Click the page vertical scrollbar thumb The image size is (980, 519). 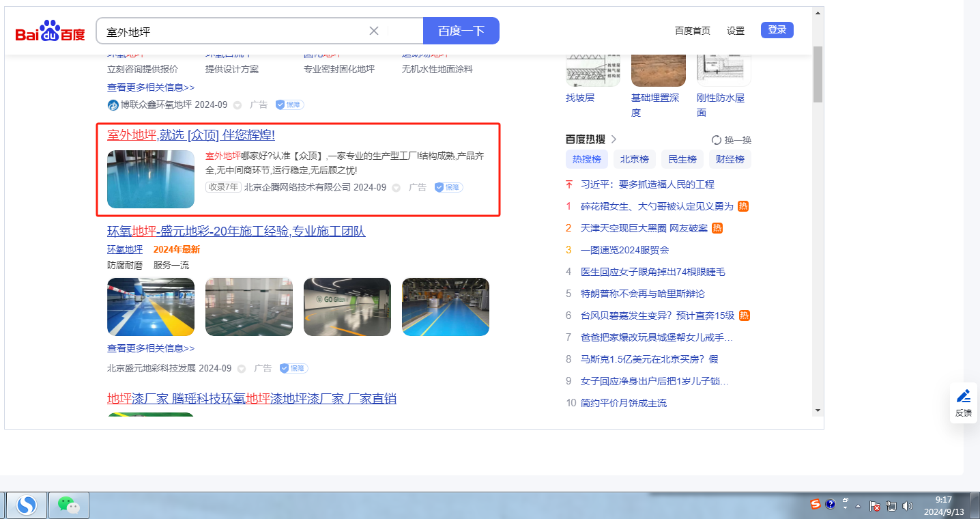coord(818,74)
